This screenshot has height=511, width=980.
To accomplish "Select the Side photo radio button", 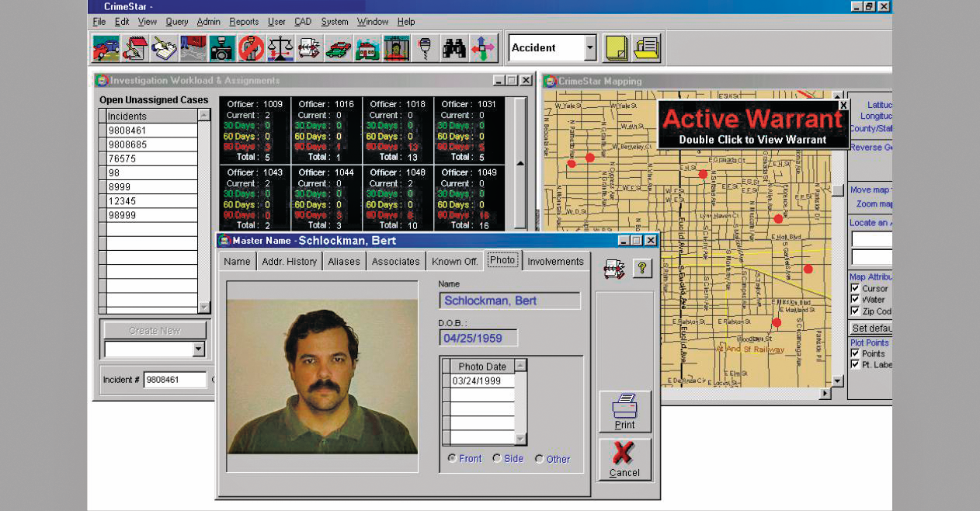I will [495, 458].
